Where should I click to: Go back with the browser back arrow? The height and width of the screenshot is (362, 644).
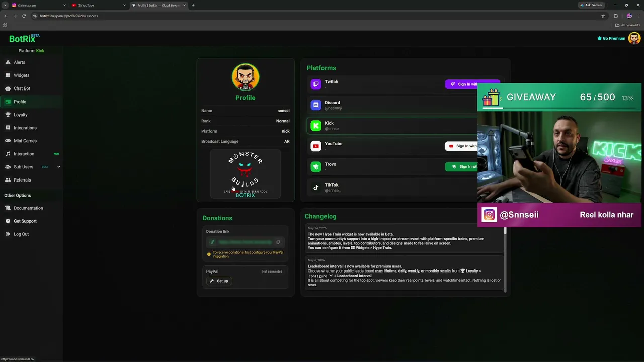(x=6, y=16)
